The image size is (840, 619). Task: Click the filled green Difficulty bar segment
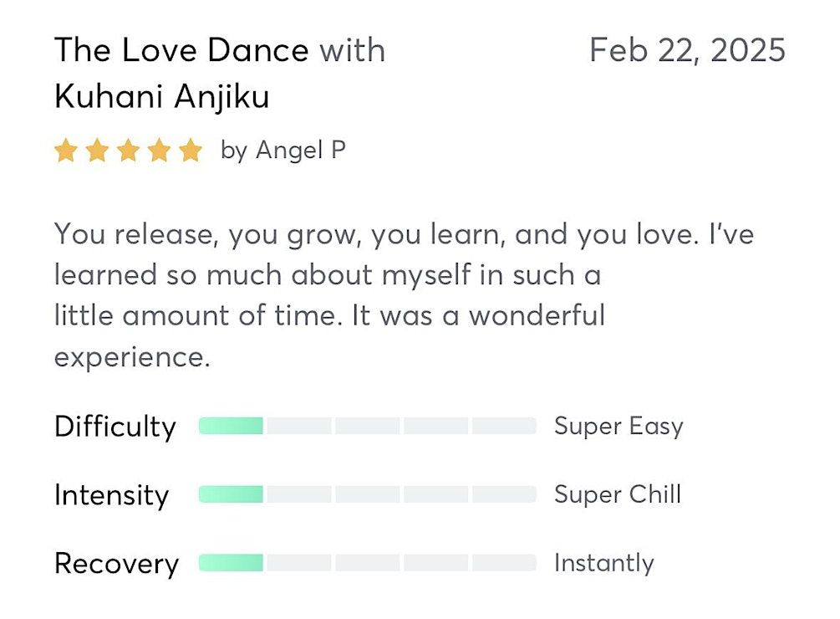pyautogui.click(x=232, y=427)
